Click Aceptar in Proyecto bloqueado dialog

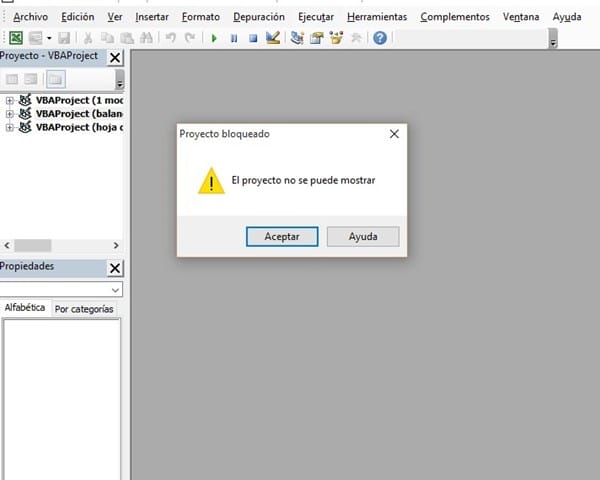[x=282, y=237]
